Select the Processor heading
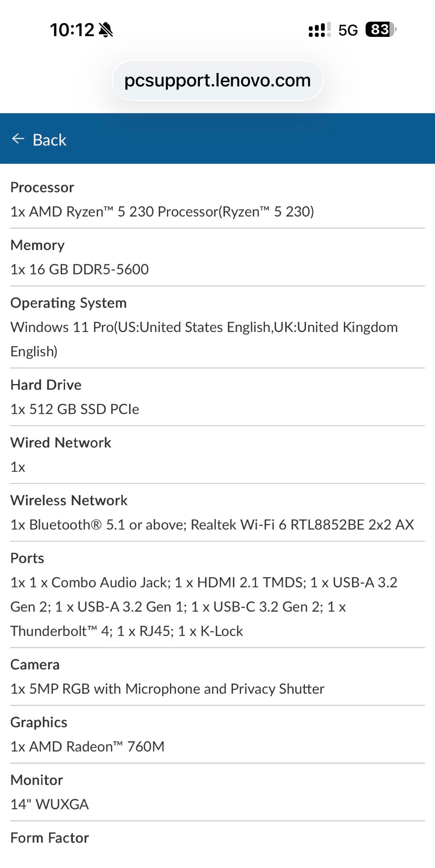435x868 pixels. (43, 187)
